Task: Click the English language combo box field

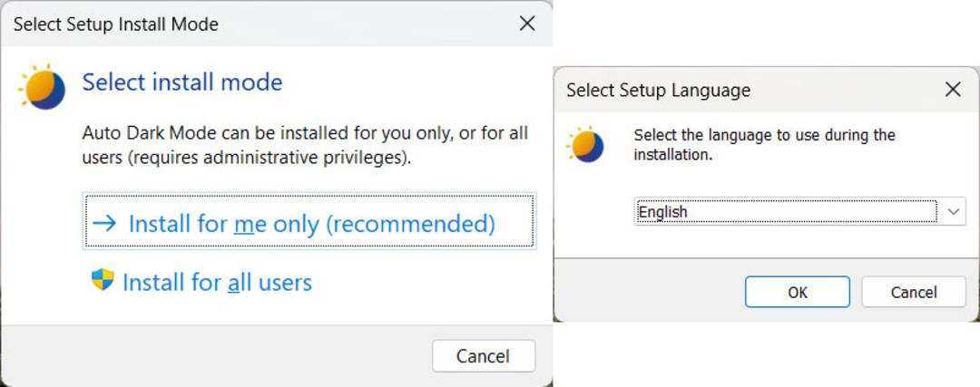Action: coord(799,211)
